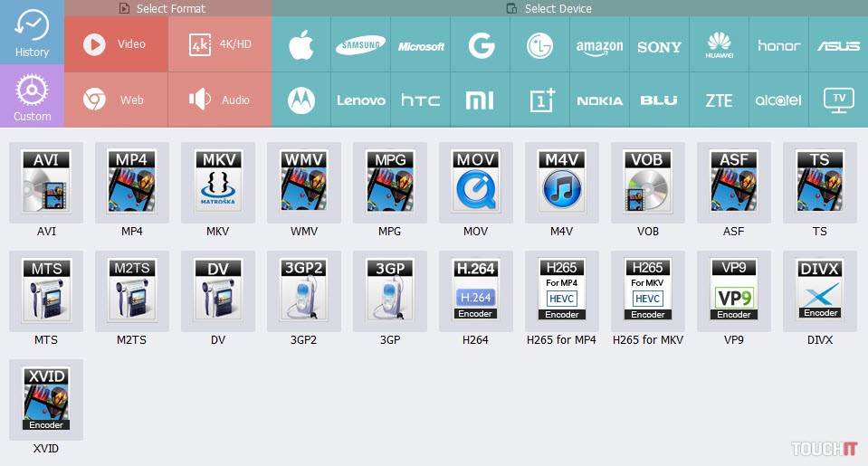Pick H265 for MP4 encoder

point(562,291)
